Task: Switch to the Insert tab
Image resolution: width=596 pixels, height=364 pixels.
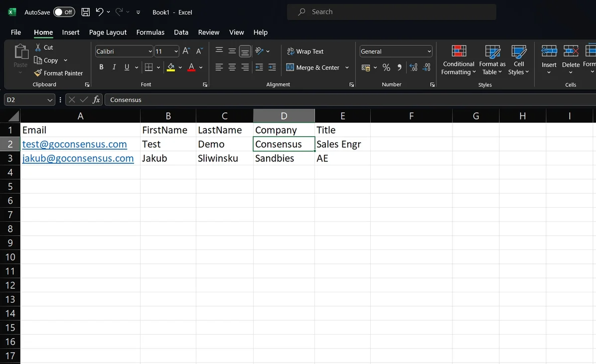Action: tap(71, 32)
